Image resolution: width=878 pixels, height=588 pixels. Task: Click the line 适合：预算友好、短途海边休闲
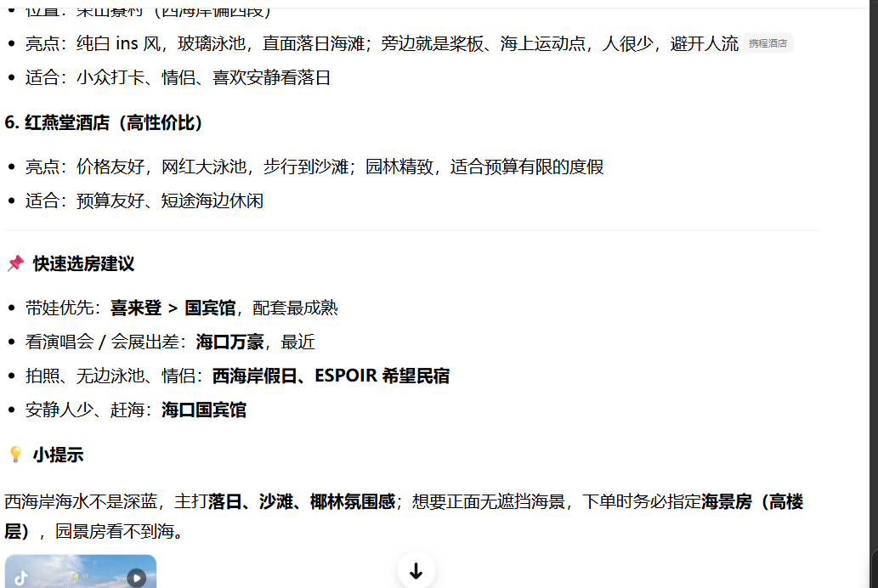(144, 201)
